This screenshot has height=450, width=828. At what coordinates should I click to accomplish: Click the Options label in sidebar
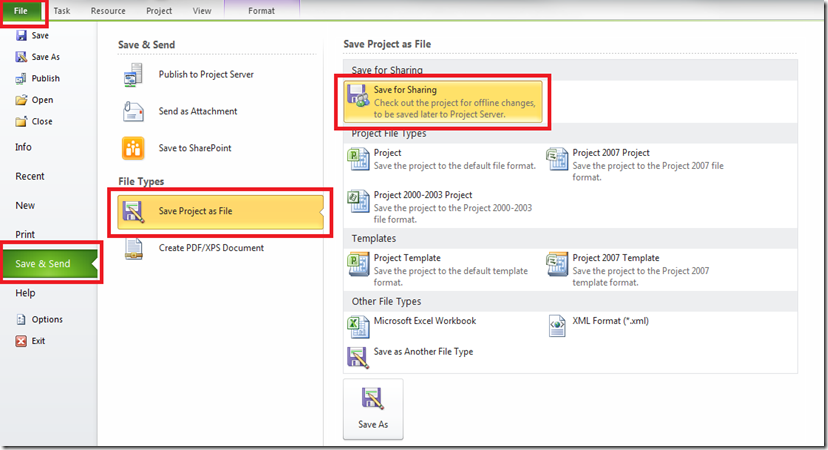pyautogui.click(x=47, y=320)
